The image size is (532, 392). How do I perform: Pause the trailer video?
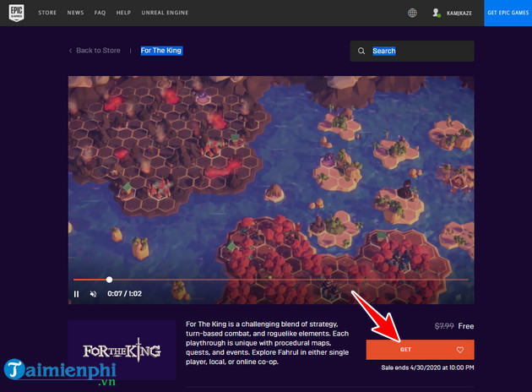pos(76,294)
